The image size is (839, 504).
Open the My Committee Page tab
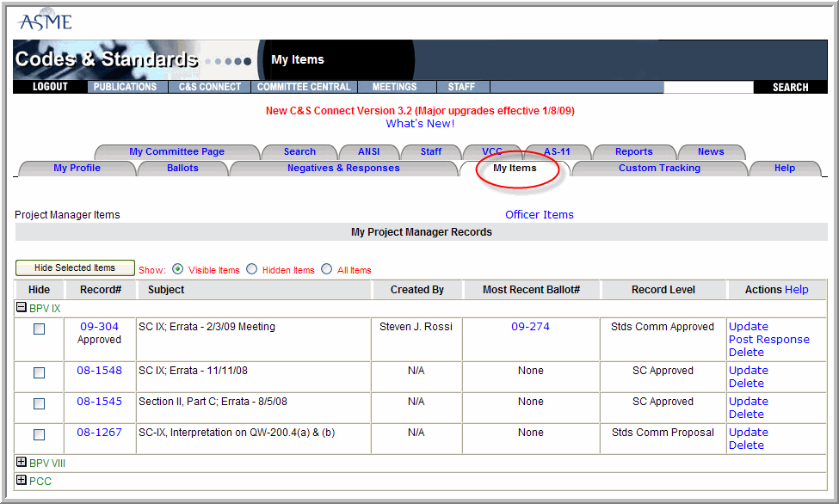176,151
